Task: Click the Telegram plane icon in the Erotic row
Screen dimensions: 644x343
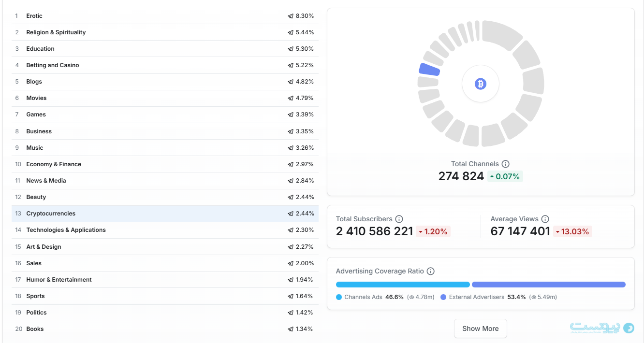Action: (x=291, y=16)
